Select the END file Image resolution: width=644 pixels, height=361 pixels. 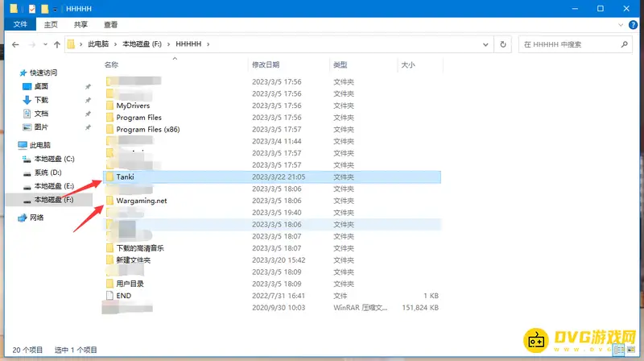tap(124, 296)
